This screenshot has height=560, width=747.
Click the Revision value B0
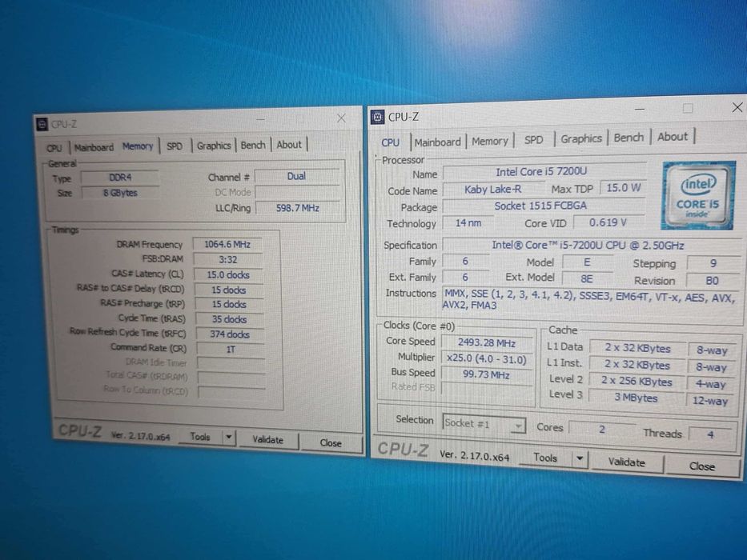click(713, 281)
